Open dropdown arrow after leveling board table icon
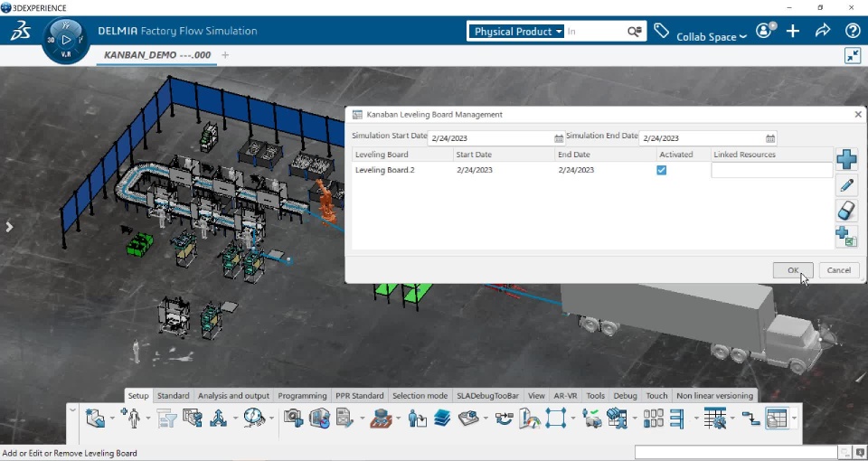 (795, 418)
